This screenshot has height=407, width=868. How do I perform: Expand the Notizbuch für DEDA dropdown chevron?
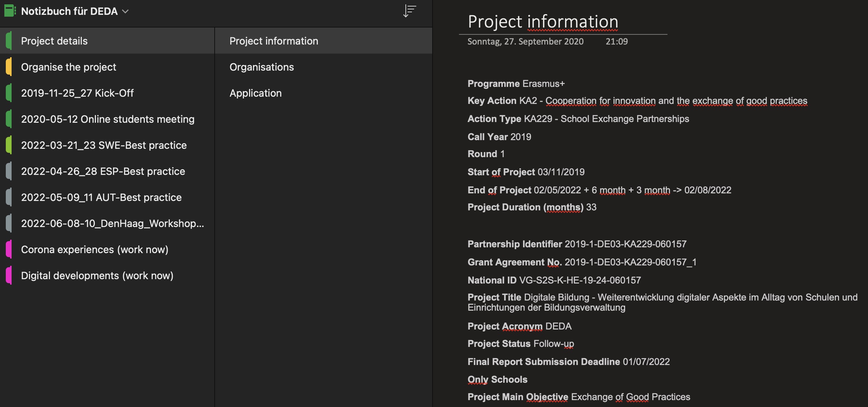(126, 11)
